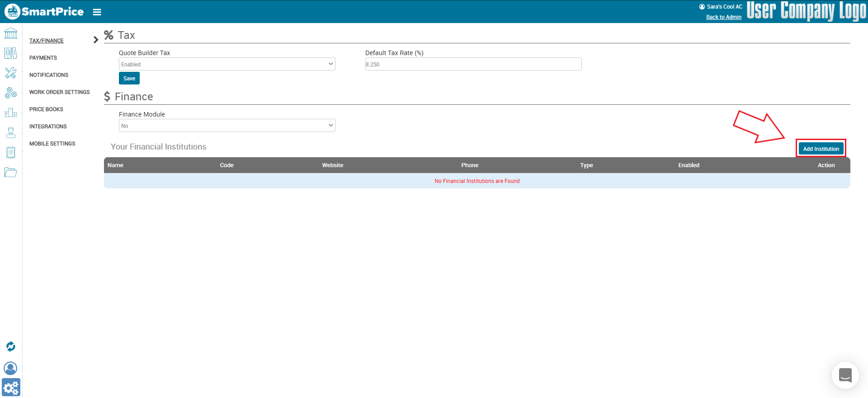
Task: Click the clipboard sidebar icon
Action: [11, 152]
